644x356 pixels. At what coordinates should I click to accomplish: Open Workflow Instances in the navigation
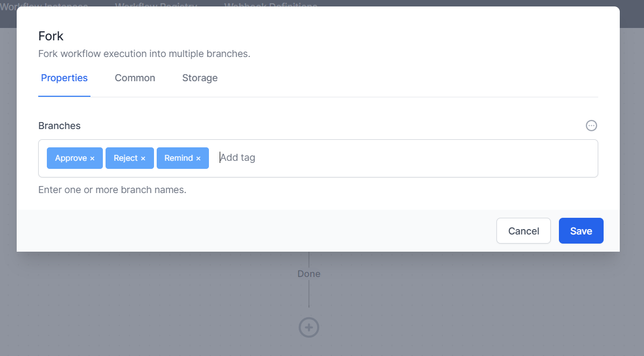44,6
